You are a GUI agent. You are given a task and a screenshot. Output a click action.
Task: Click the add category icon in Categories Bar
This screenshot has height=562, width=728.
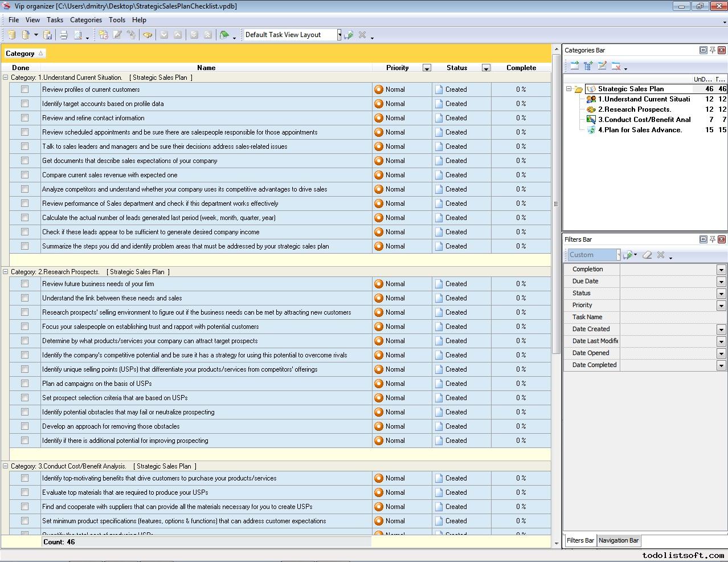coord(574,66)
